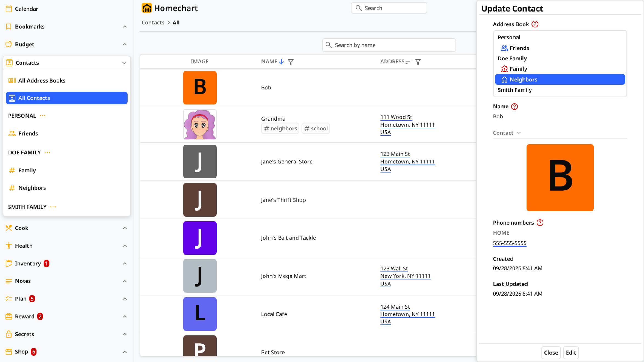
Task: Click the Address Book help icon
Action: [535, 24]
